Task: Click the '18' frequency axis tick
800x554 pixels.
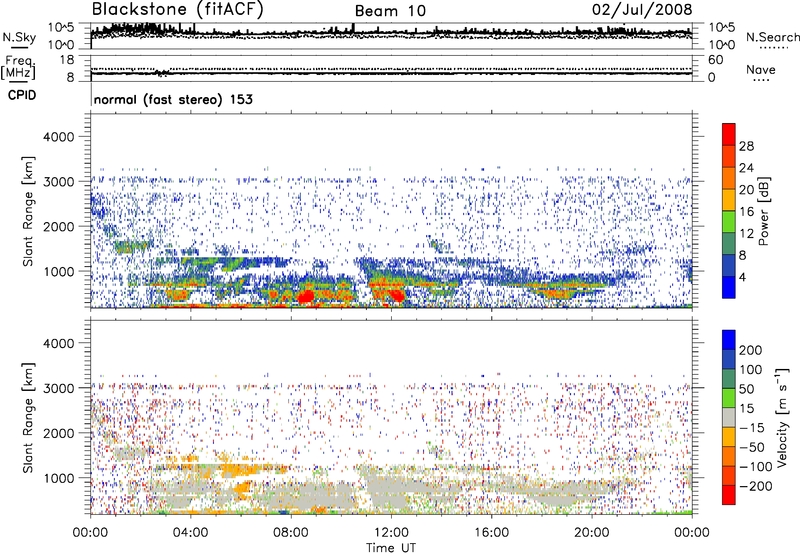Action: [x=66, y=60]
